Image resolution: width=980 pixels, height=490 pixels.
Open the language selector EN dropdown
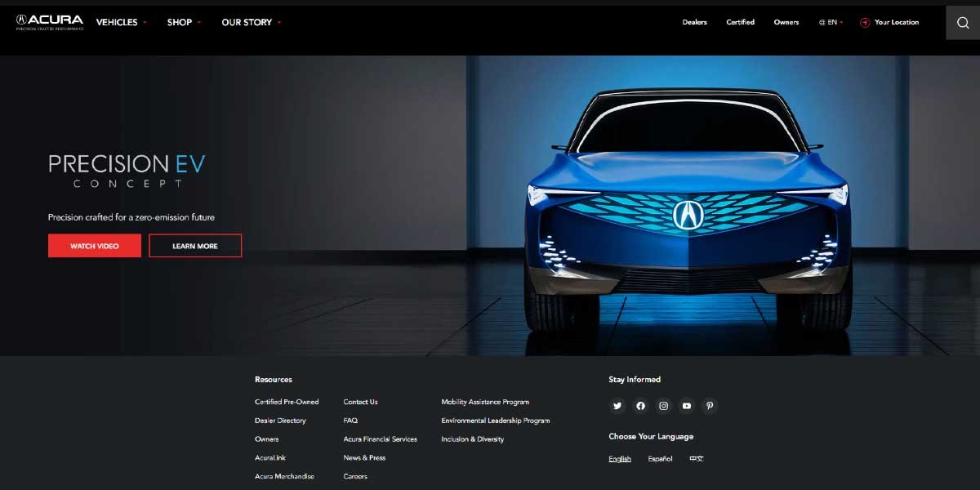coord(831,22)
